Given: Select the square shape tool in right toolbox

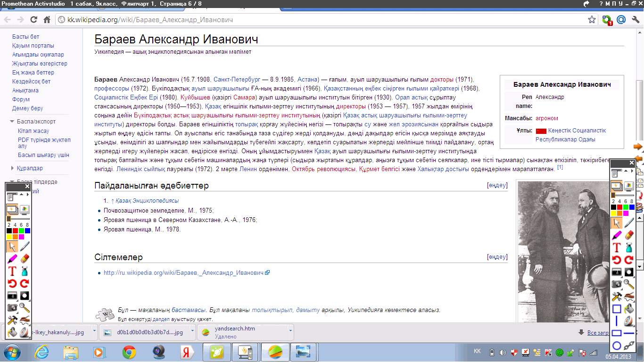Looking at the screenshot, I should click(616, 309).
